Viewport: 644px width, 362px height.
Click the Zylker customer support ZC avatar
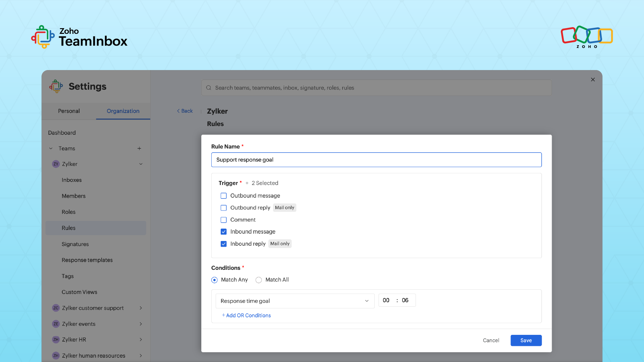(x=56, y=308)
